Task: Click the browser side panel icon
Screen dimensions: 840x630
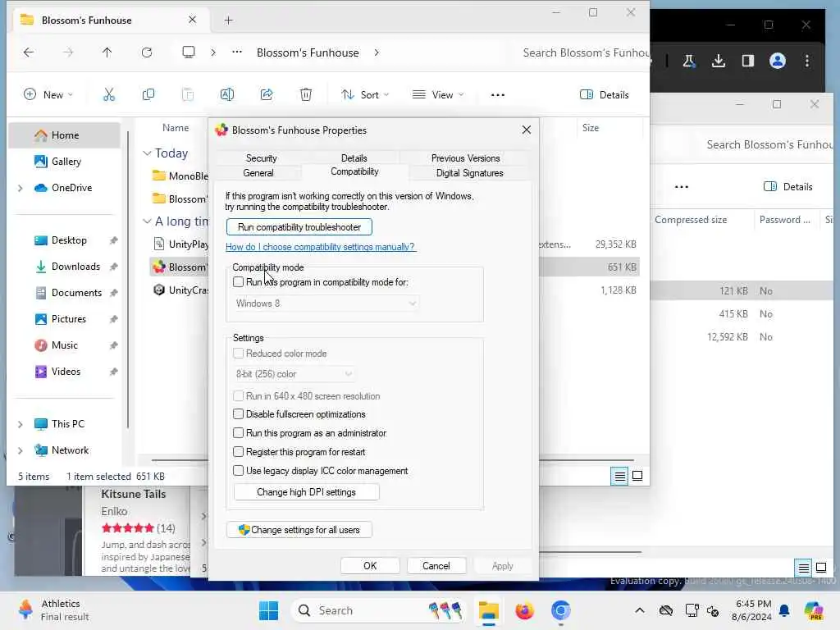Action: point(748,61)
